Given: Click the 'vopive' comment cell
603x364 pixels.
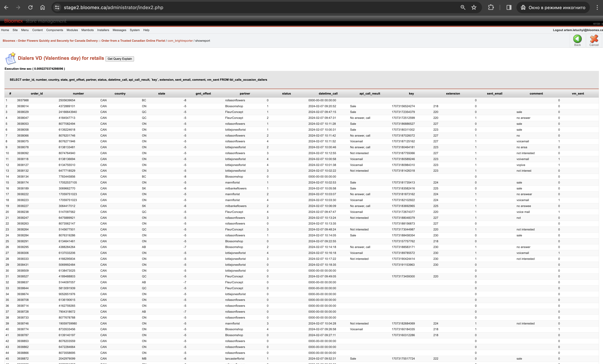Looking at the screenshot, I should coord(521,165).
